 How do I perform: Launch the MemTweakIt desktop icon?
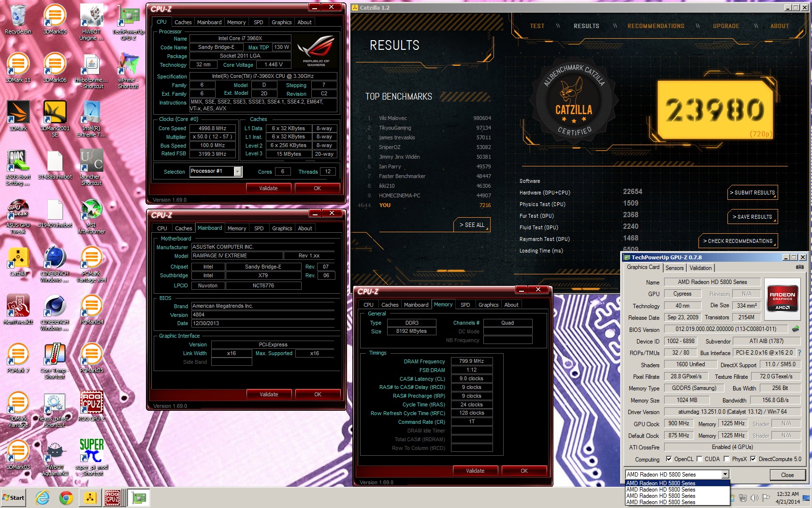pyautogui.click(x=18, y=310)
